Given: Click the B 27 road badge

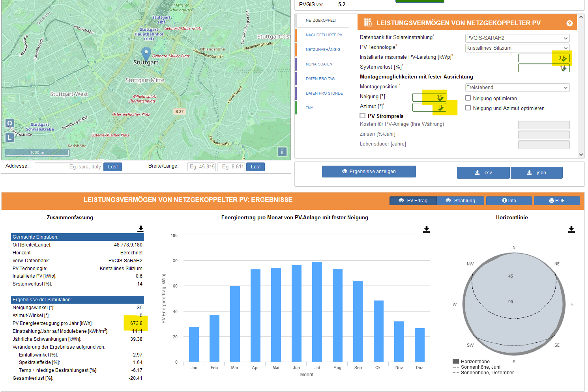Looking at the screenshot, I should 179,112.
